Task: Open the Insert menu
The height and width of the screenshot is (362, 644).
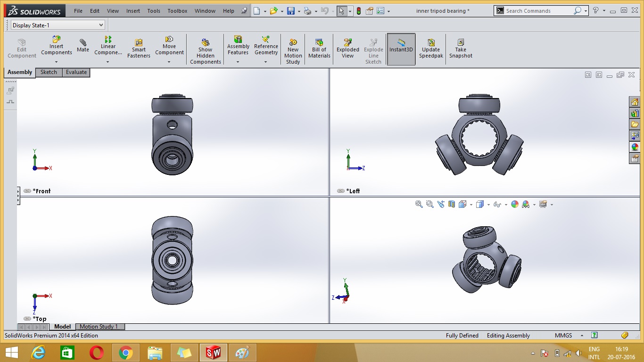Action: click(x=133, y=11)
